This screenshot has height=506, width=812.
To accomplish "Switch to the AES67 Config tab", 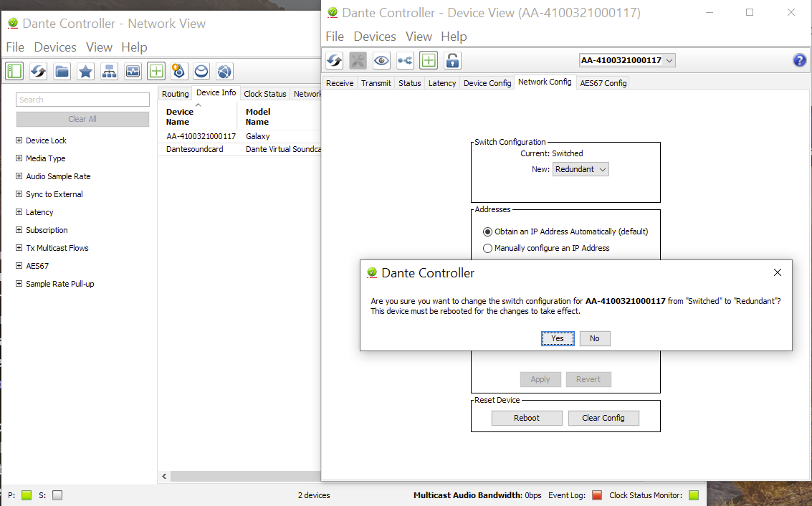I will click(x=603, y=83).
